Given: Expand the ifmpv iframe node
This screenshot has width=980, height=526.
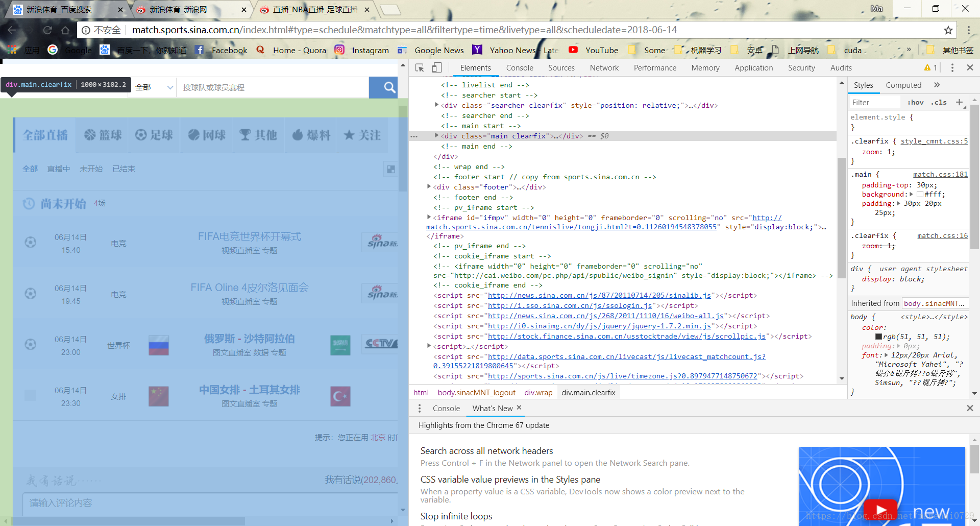Looking at the screenshot, I should 429,218.
